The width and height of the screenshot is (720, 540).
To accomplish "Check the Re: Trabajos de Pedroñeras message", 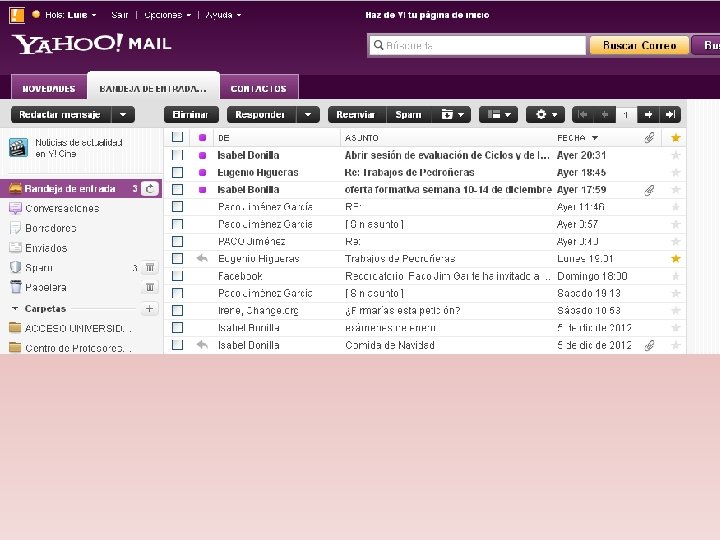I will coord(177,173).
